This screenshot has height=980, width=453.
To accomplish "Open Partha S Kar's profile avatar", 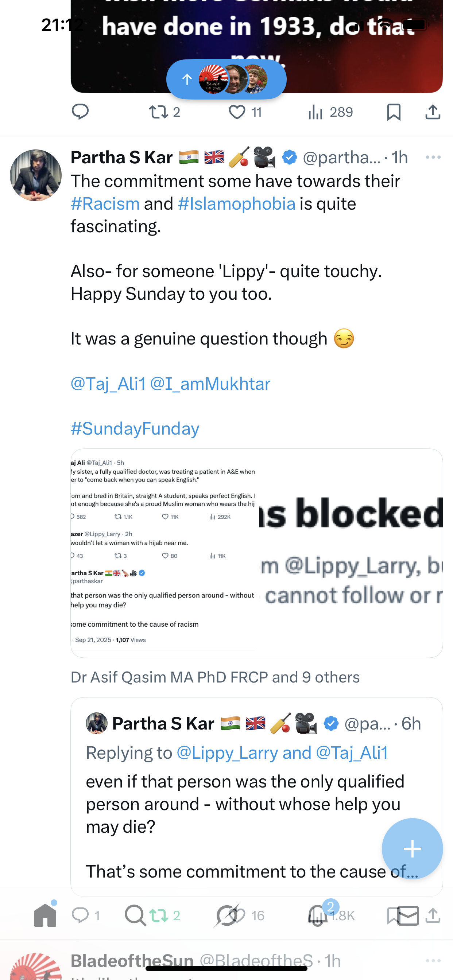I will point(36,175).
